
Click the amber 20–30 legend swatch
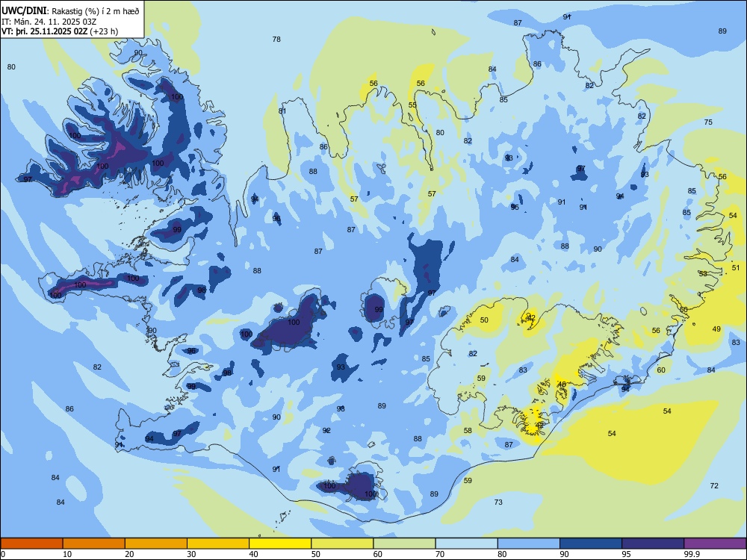pyautogui.click(x=156, y=544)
